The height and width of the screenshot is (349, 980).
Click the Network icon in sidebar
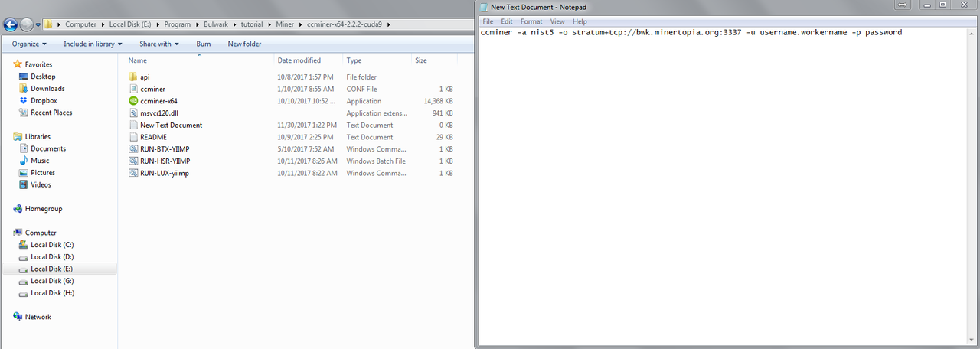point(18,317)
